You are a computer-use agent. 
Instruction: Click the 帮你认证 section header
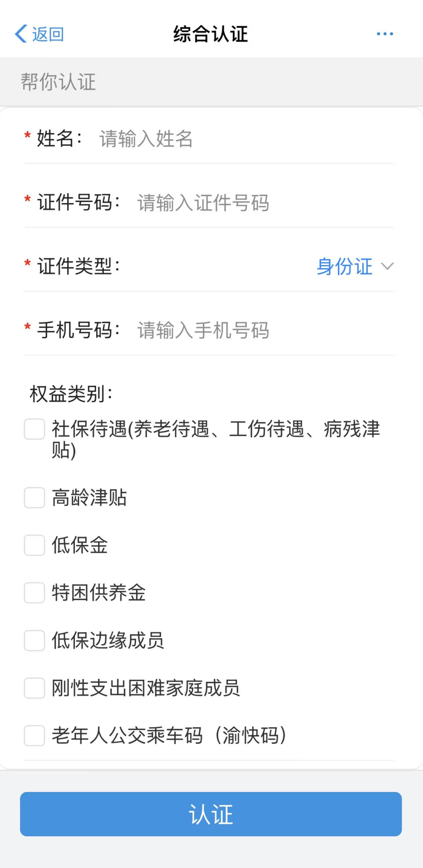coord(59,82)
